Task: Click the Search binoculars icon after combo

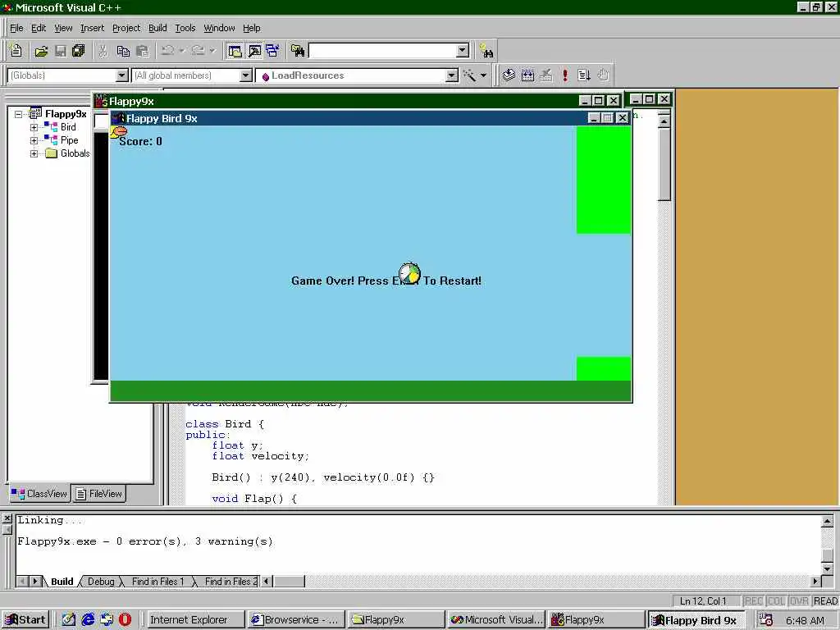Action: coord(486,51)
